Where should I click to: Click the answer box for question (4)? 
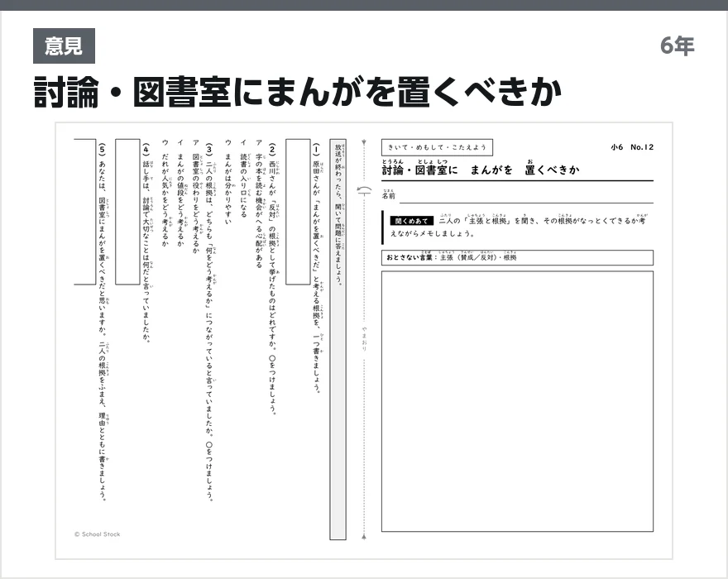point(127,211)
